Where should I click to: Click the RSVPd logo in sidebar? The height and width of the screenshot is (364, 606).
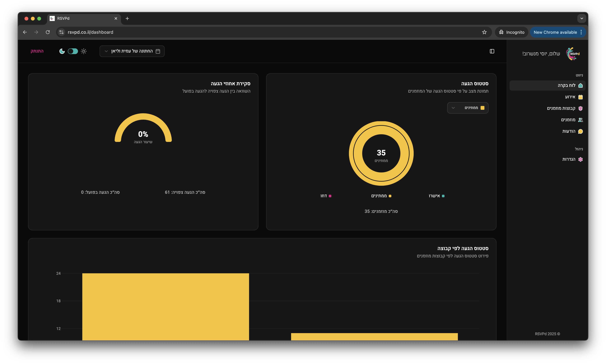pos(573,54)
